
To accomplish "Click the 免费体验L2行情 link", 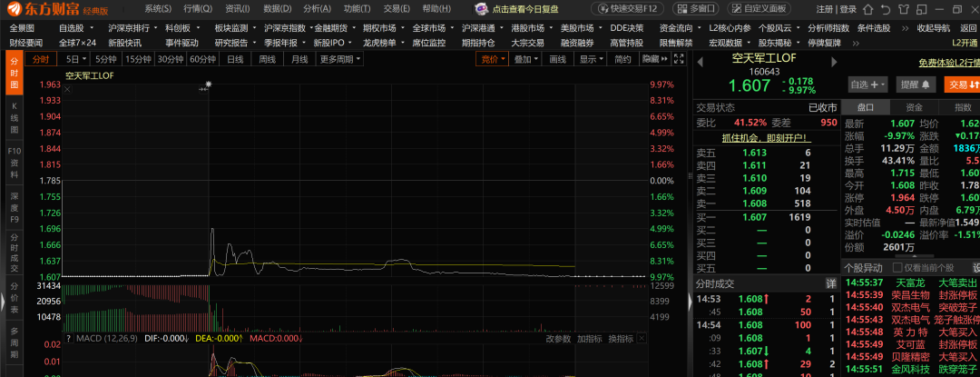I will [949, 64].
